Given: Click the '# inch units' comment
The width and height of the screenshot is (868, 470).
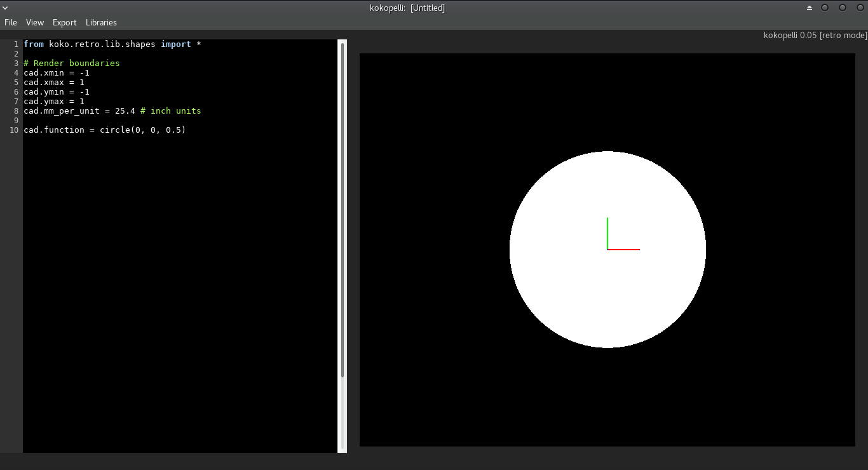Looking at the screenshot, I should (171, 111).
